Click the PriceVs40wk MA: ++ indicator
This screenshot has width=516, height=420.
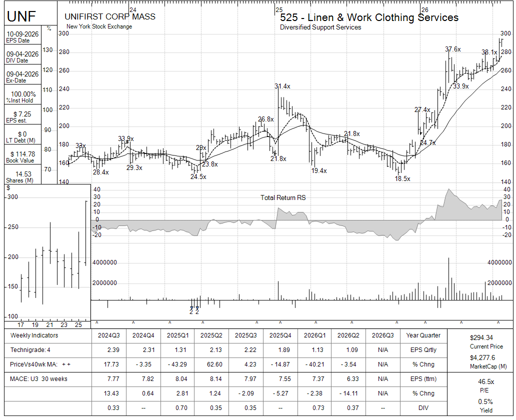point(40,364)
